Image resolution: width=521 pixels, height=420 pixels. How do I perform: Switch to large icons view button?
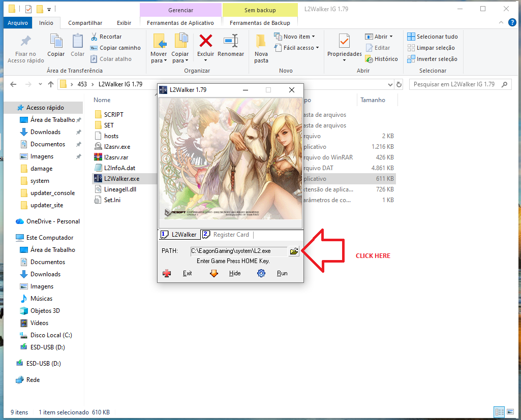[x=510, y=412]
